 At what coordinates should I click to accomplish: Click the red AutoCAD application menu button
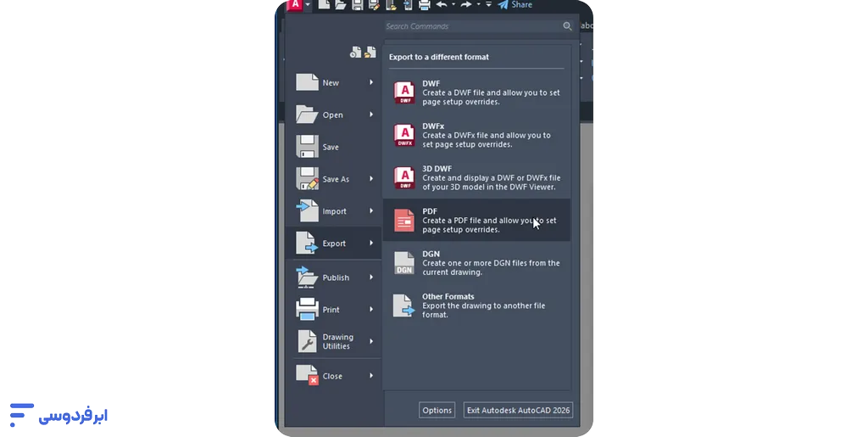click(295, 5)
